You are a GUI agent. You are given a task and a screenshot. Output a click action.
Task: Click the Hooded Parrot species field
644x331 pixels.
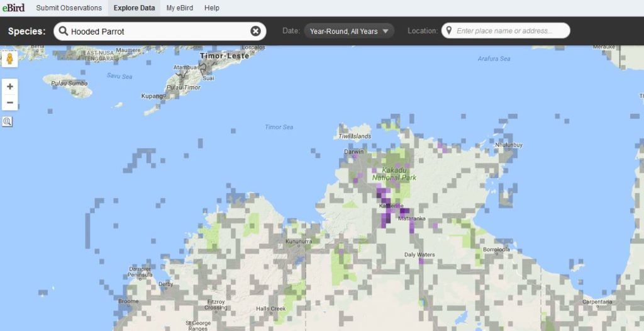click(x=160, y=31)
